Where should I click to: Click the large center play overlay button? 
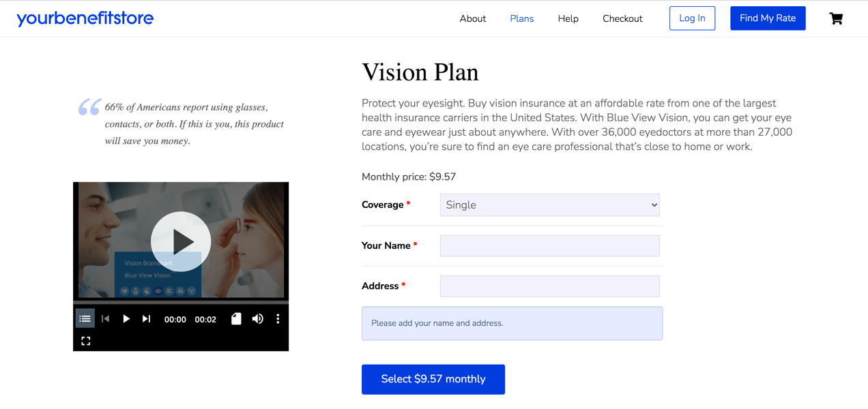tap(181, 241)
